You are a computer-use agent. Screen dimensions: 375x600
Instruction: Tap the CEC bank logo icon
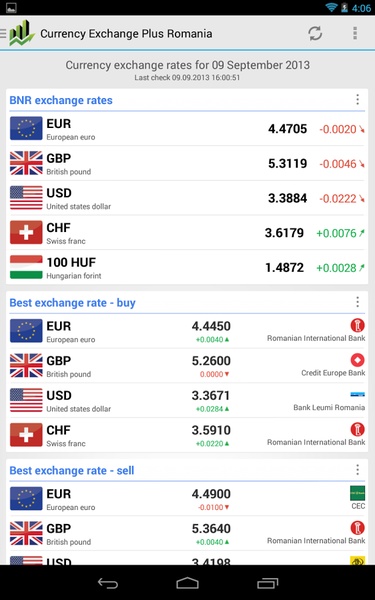point(357,493)
